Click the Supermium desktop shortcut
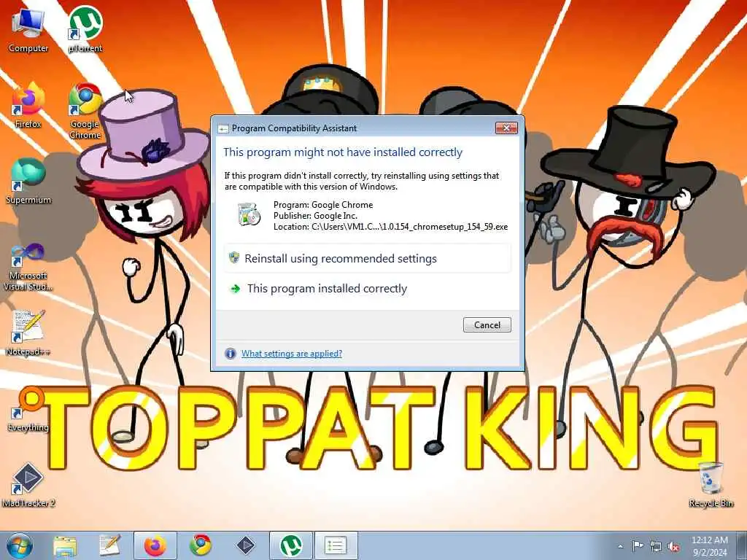The image size is (747, 560). [28, 182]
